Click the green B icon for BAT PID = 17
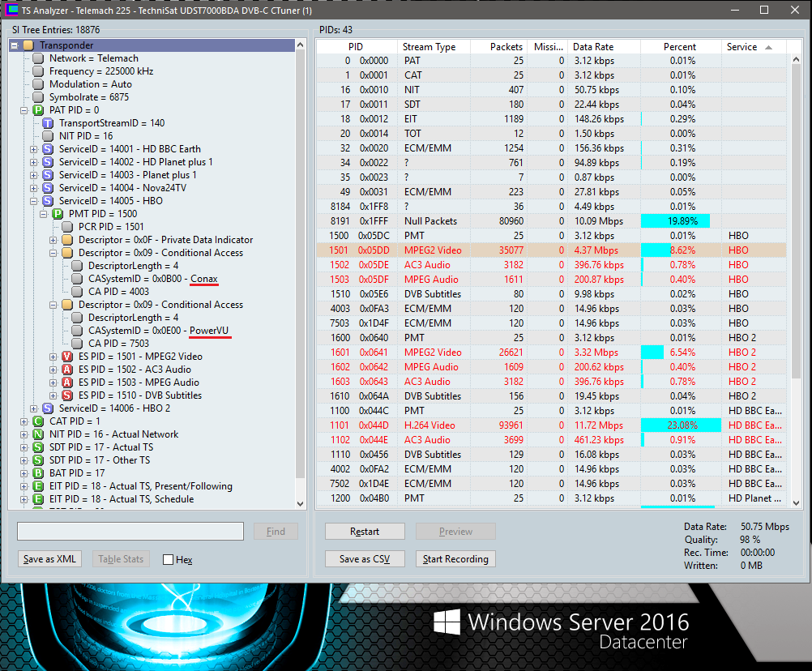Image resolution: width=812 pixels, height=671 pixels. click(x=38, y=472)
